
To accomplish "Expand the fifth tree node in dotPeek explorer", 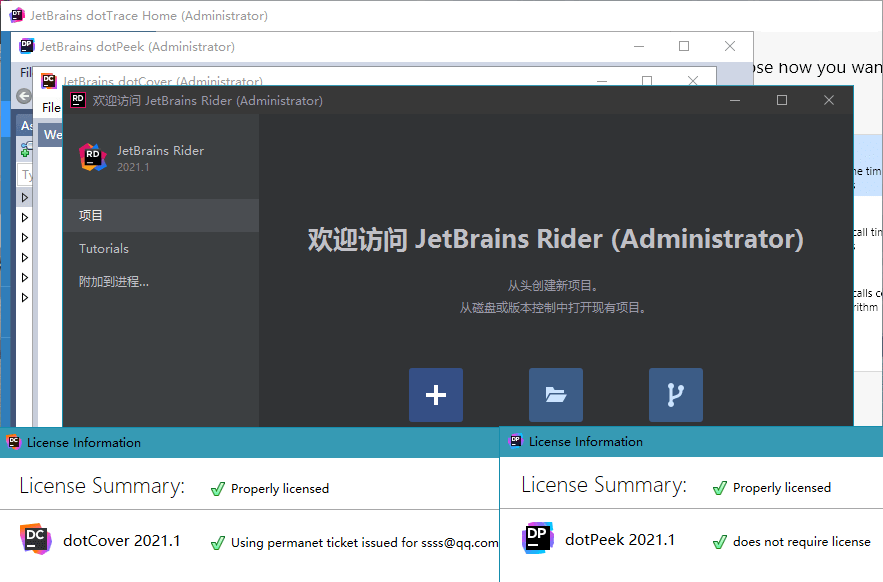I will pos(25,277).
